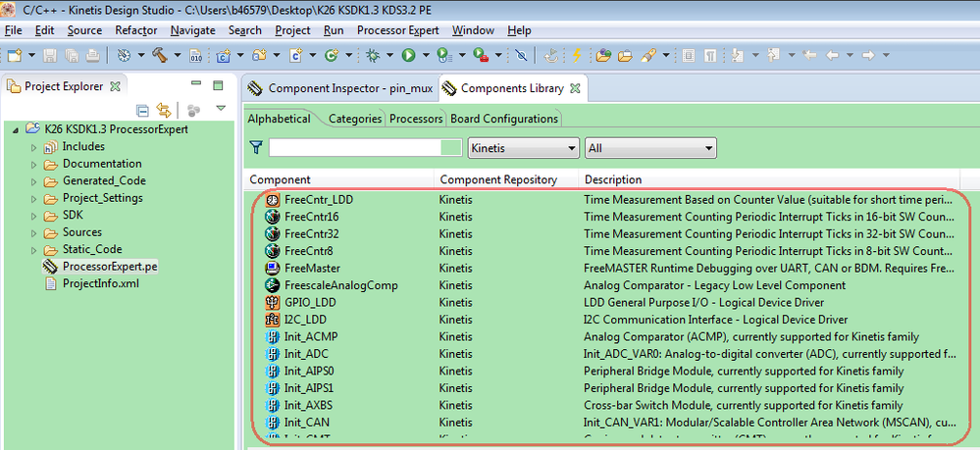Open the Debug dropdown arrow
The image size is (980, 450).
(x=390, y=56)
